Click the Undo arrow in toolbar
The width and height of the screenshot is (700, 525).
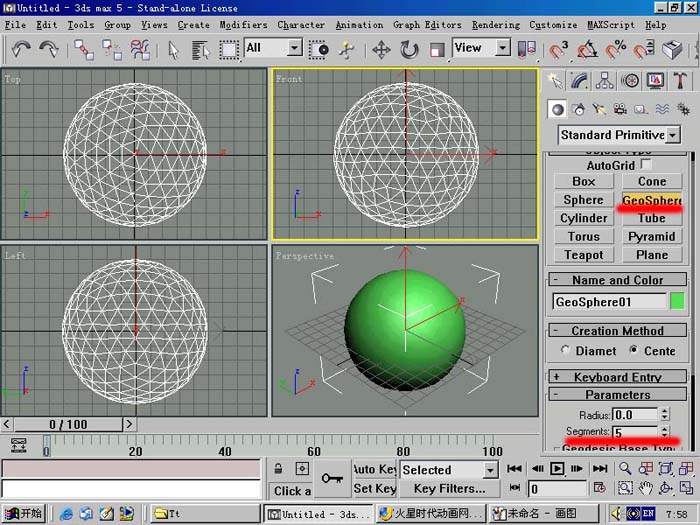click(x=21, y=49)
